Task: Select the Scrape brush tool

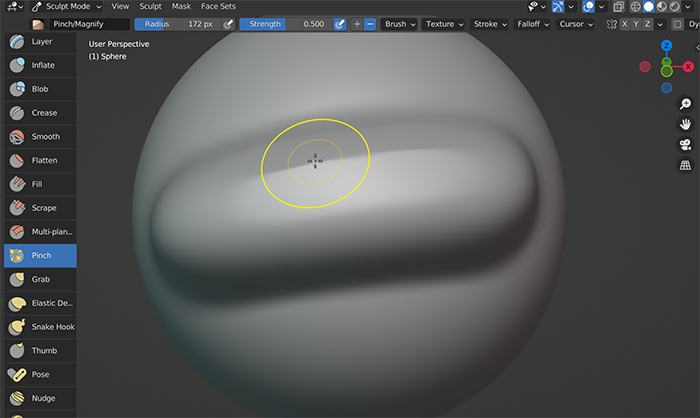Action: tap(40, 208)
